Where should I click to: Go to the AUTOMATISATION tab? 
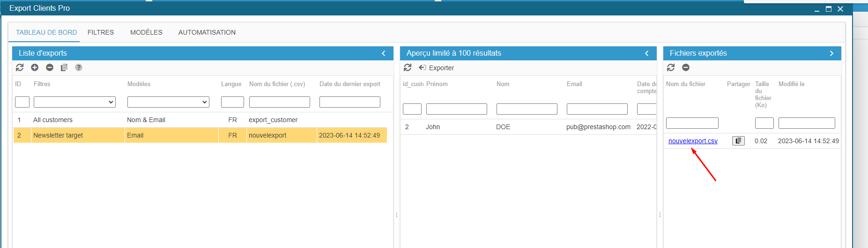point(207,32)
